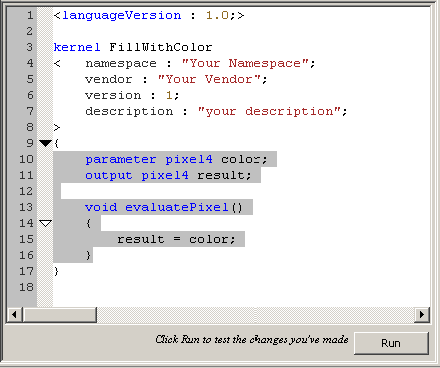Screen dimensions: 440x368
Task: Click line number 12 in the gutter
Action: point(26,191)
